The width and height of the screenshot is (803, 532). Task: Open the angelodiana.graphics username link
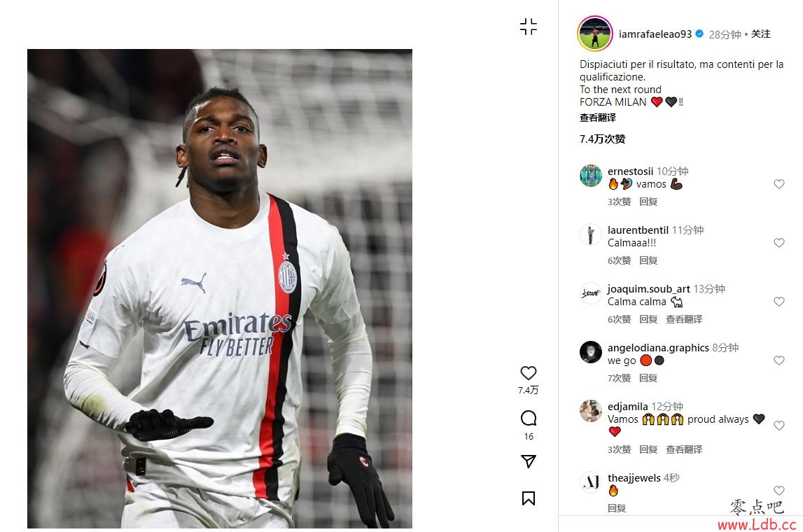(658, 348)
